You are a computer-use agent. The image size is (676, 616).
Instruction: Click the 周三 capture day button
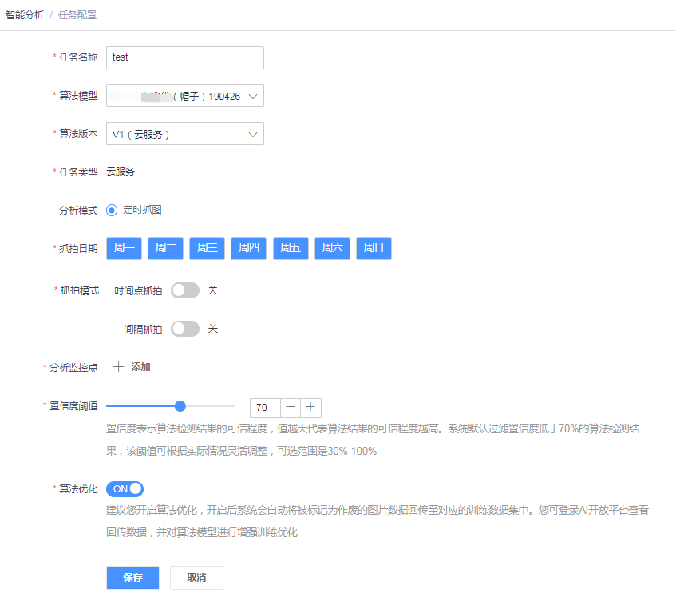[207, 248]
